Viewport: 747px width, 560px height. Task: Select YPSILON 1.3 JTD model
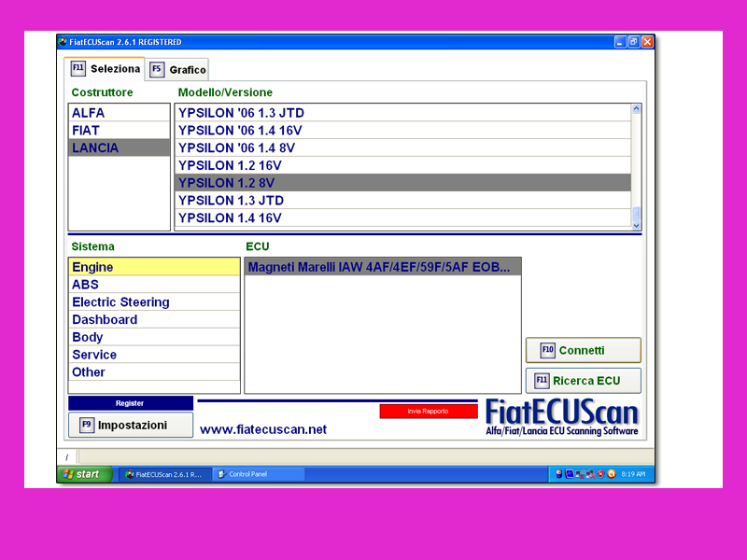[x=231, y=201]
